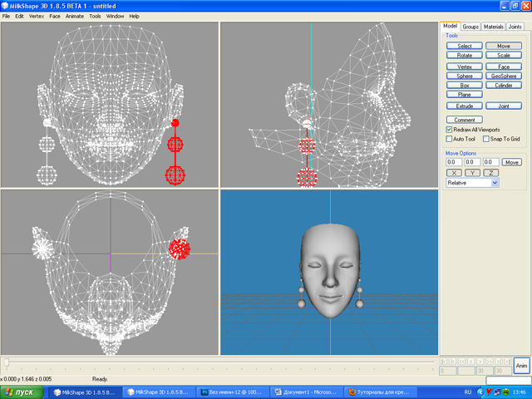Open Photoshop window from the taskbar

[x=234, y=392]
